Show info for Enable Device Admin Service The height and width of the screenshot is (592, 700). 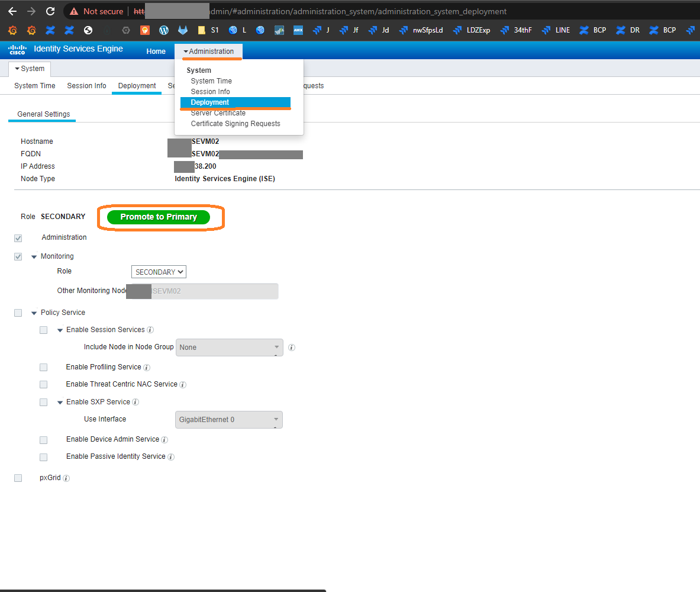coord(164,440)
